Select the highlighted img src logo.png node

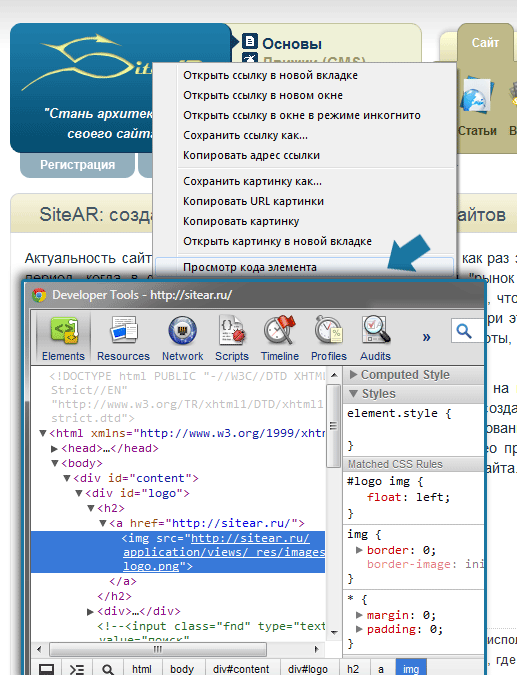coord(178,552)
